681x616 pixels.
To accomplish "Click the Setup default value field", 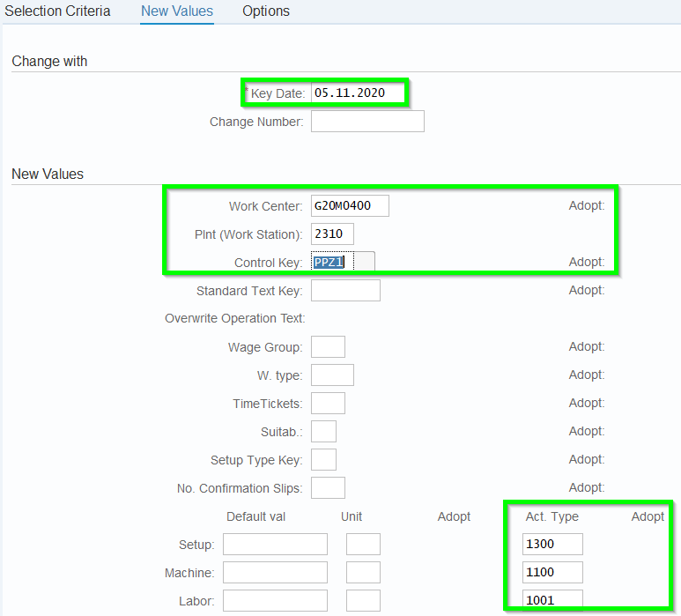I will click(x=275, y=544).
